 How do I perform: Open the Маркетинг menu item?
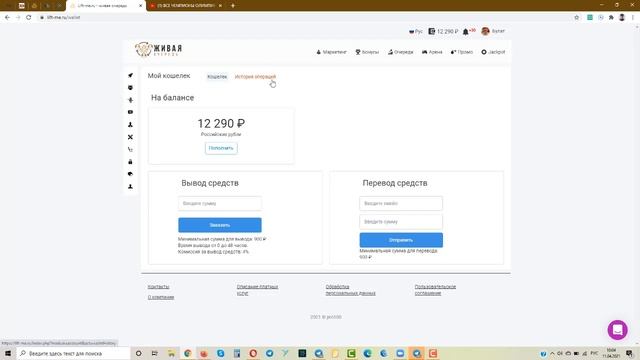pos(331,52)
